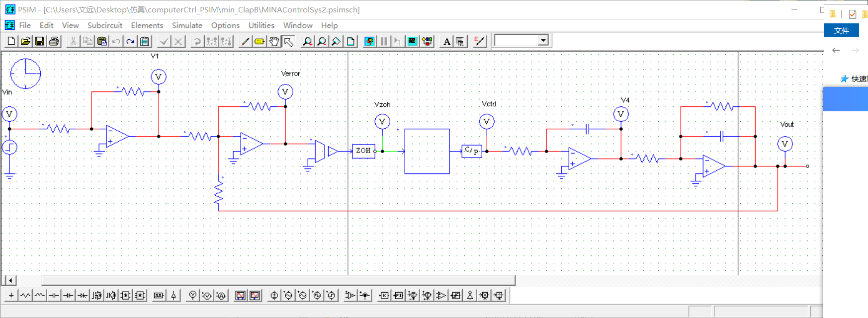Click the Paste icon in the toolbar
868x318 pixels.
102,41
